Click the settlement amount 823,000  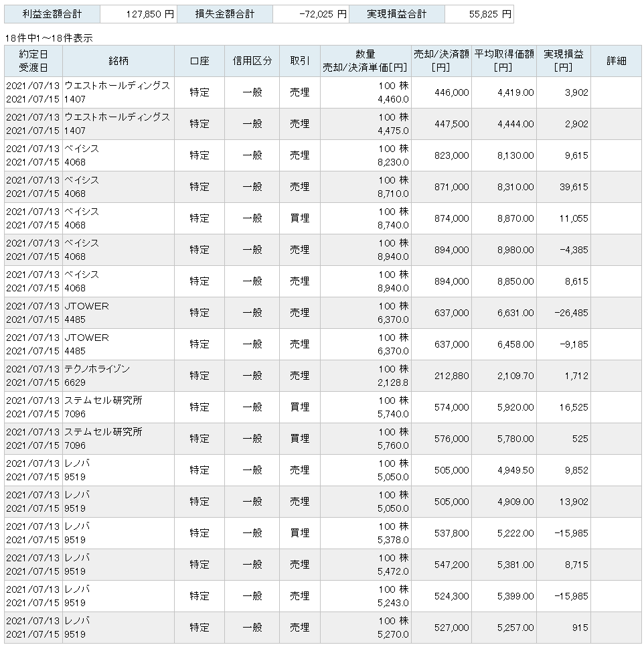pos(451,155)
